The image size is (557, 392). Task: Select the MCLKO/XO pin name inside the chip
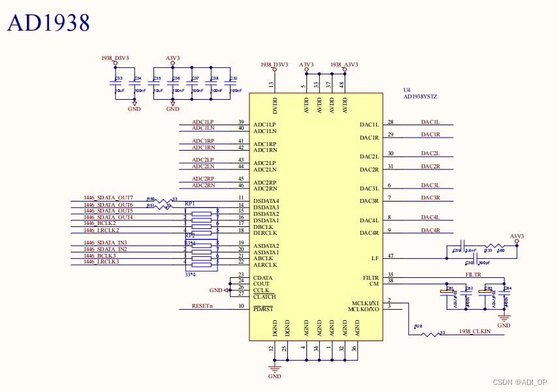point(364,309)
